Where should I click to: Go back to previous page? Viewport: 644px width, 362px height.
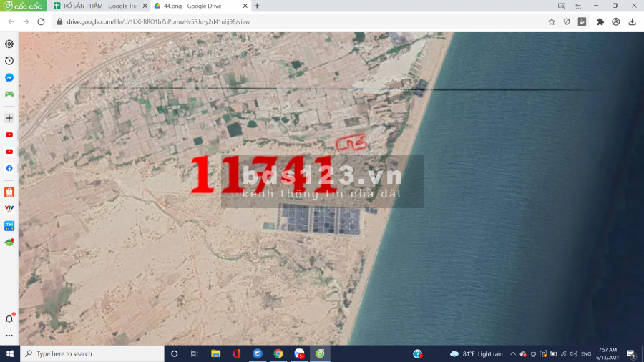pos(11,21)
